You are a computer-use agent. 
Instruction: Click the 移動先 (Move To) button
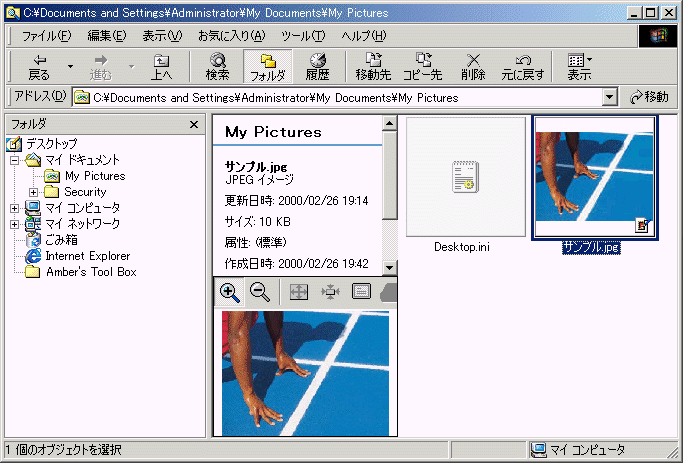coord(373,67)
